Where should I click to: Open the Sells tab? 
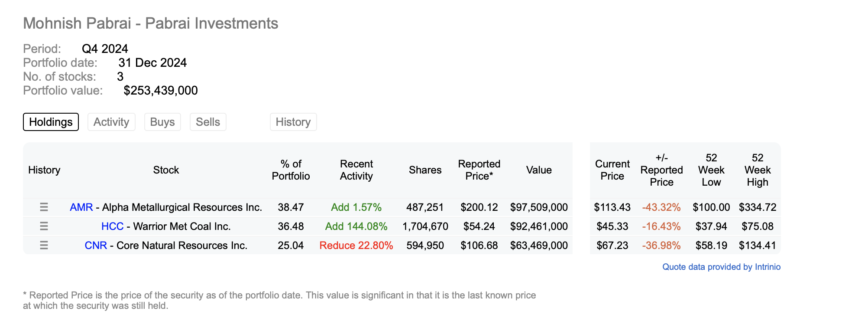[208, 122]
